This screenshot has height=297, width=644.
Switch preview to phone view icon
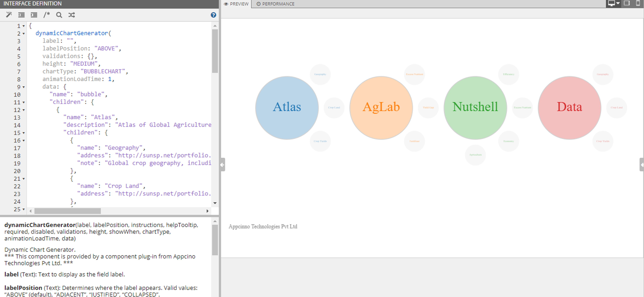point(638,3)
